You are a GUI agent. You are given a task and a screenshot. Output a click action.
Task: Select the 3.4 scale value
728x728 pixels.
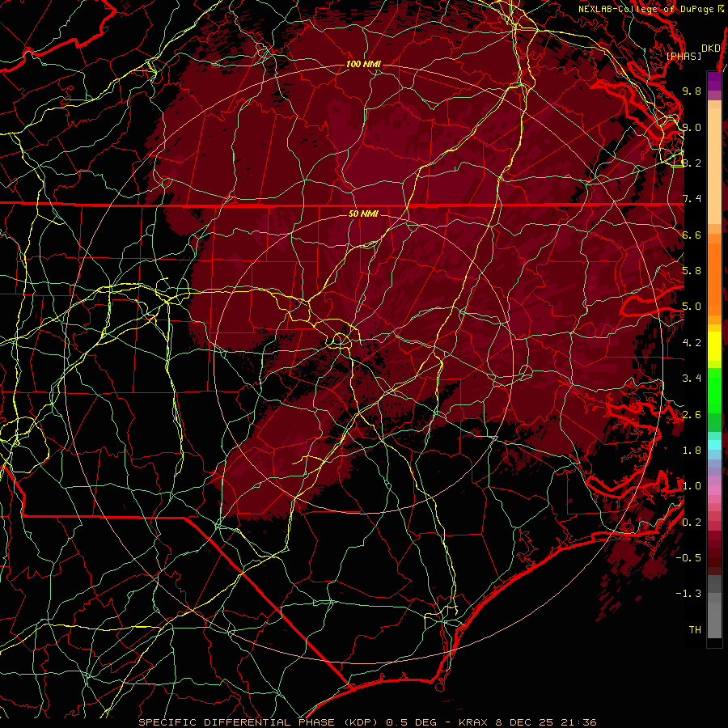pyautogui.click(x=692, y=379)
